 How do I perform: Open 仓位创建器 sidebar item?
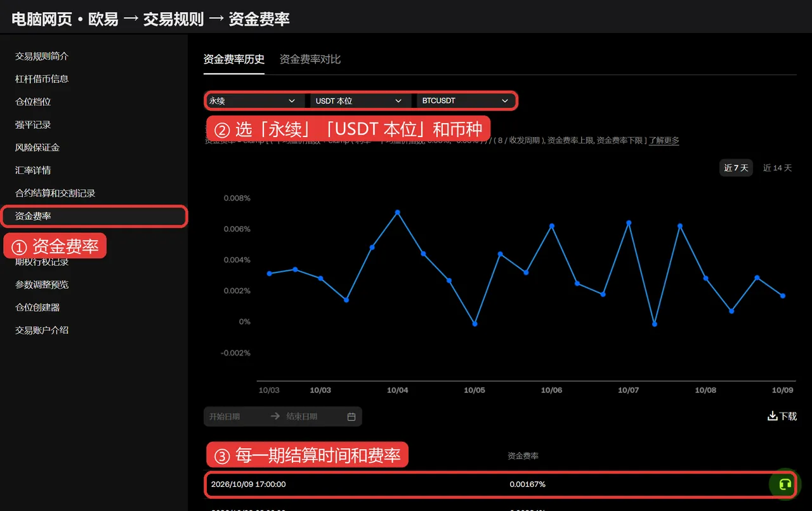tap(37, 307)
